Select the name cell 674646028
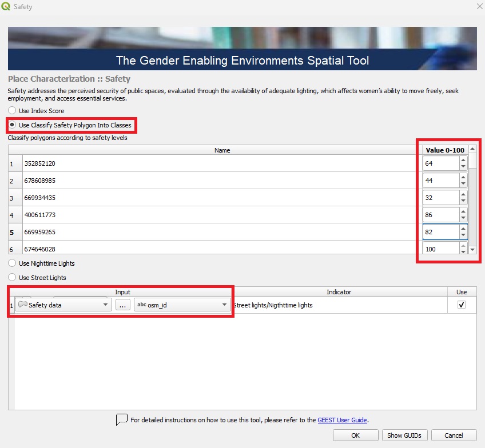The height and width of the screenshot is (448, 485). pyautogui.click(x=222, y=248)
